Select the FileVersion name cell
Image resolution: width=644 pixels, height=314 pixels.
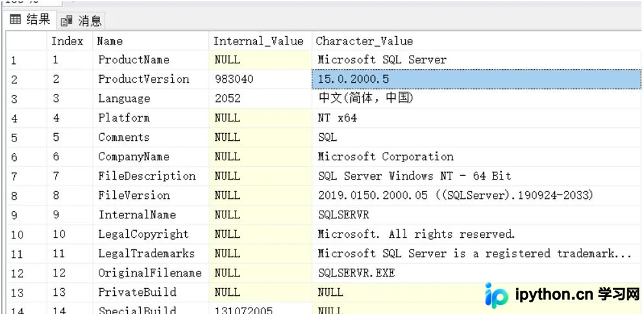[151, 195]
